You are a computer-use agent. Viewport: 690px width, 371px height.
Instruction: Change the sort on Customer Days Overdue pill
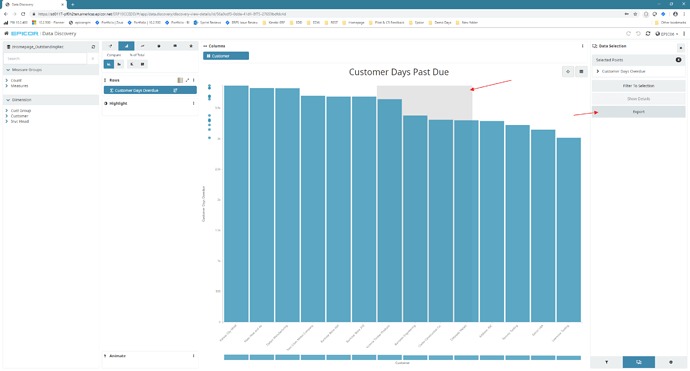click(x=175, y=90)
